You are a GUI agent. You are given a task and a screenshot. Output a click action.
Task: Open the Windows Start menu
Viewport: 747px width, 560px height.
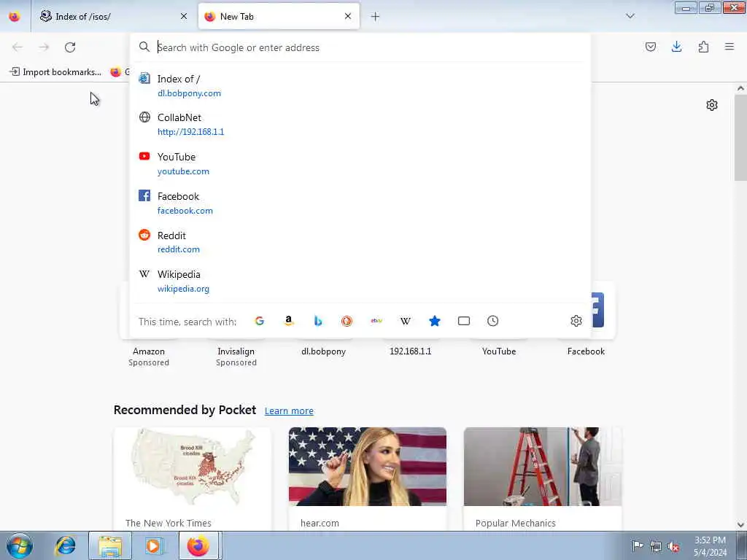tap(20, 545)
